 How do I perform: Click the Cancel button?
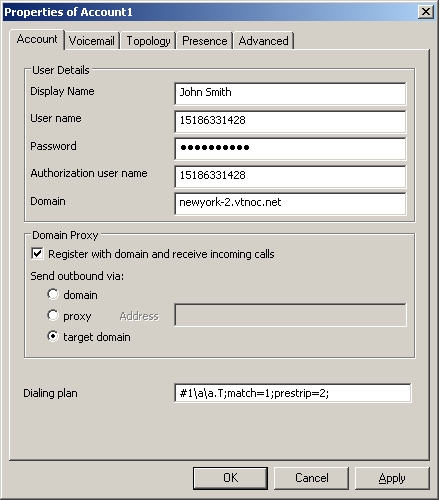pos(311,478)
